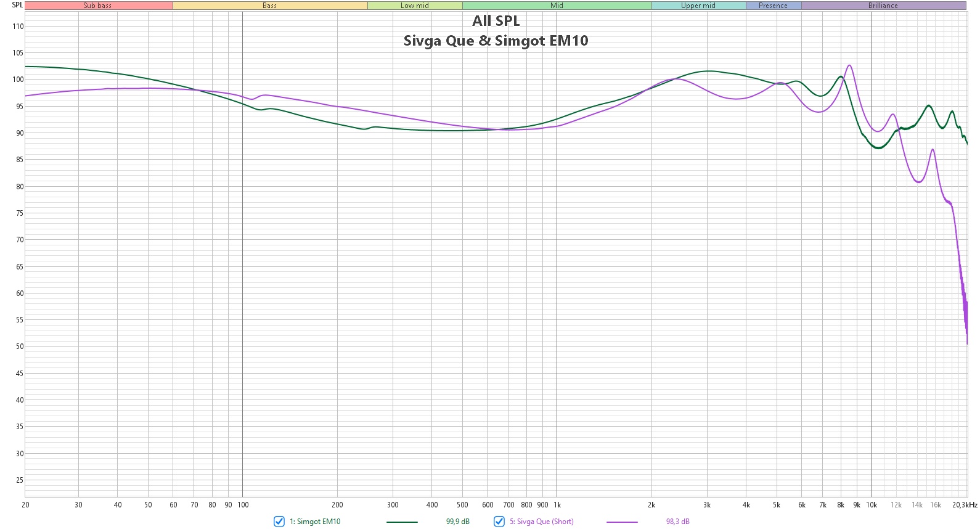This screenshot has width=980, height=529.
Task: Click the 6k frequency tick label
Action: 802,505
